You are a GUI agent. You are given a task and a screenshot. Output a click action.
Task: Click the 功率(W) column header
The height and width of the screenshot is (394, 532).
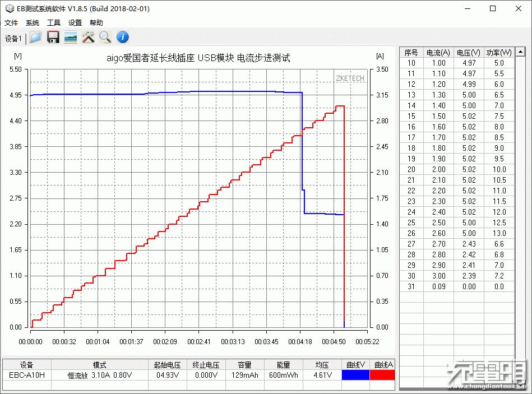click(499, 53)
